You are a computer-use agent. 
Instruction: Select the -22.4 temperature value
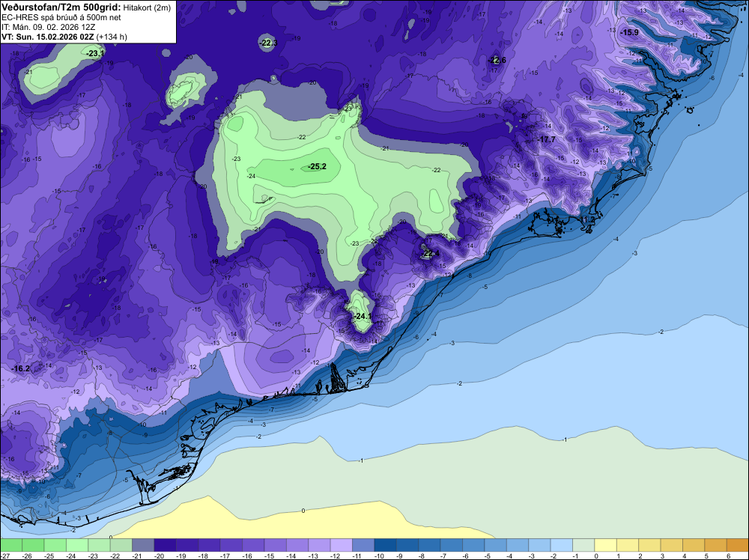pos(429,253)
